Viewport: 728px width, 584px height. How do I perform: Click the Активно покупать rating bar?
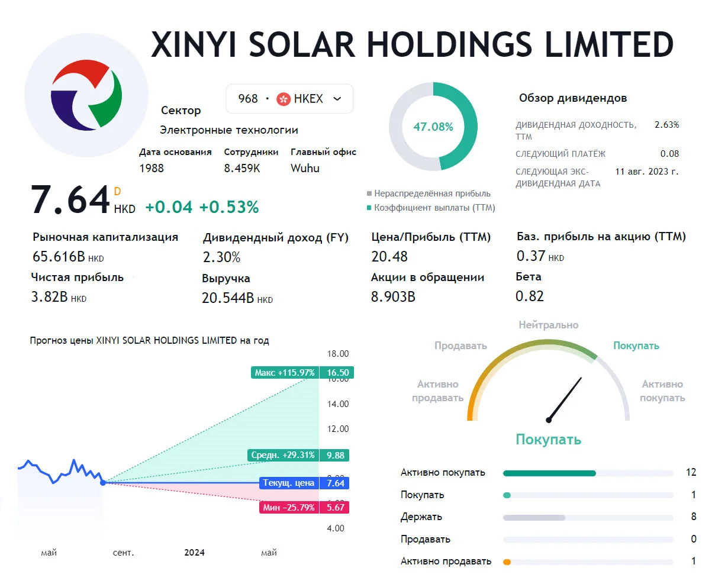coord(588,473)
